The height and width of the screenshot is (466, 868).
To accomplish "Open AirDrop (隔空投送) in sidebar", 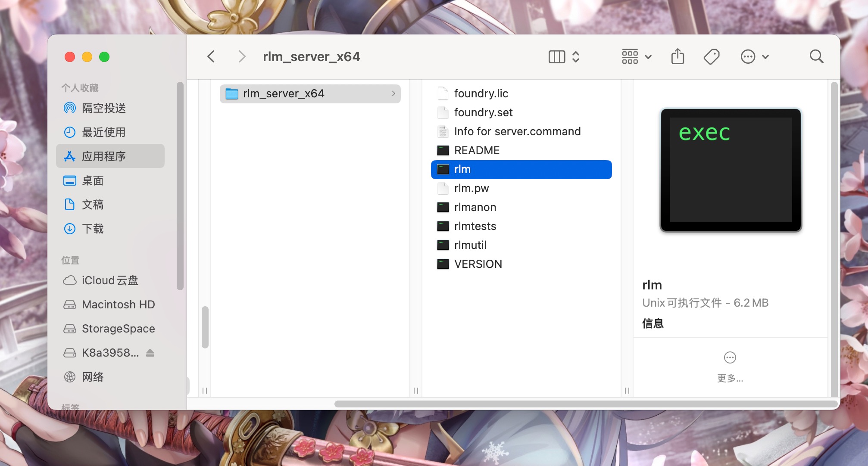I will (x=103, y=108).
